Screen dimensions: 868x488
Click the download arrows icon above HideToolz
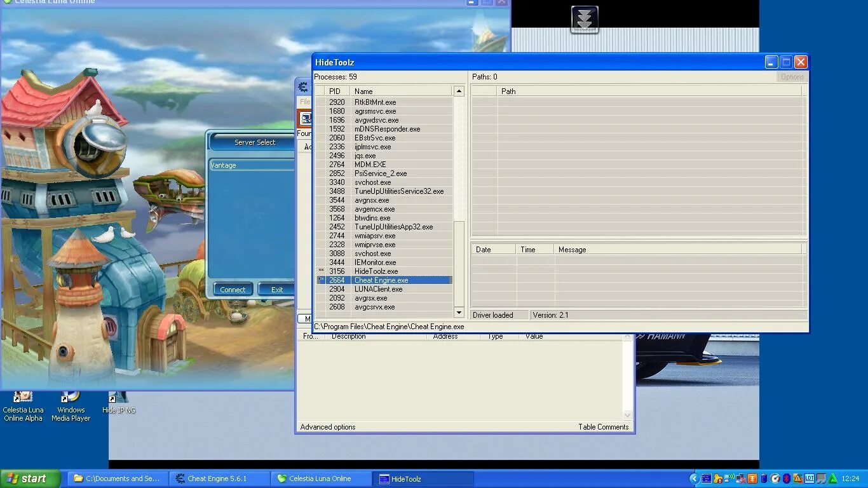pos(585,19)
